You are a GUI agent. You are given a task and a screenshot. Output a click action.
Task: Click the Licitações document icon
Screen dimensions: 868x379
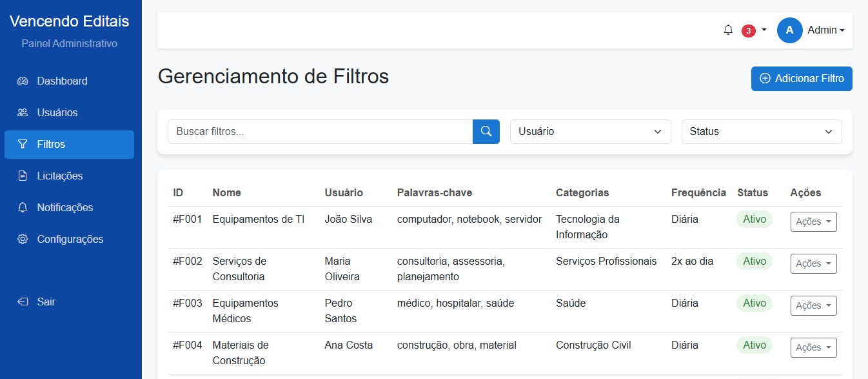click(21, 176)
